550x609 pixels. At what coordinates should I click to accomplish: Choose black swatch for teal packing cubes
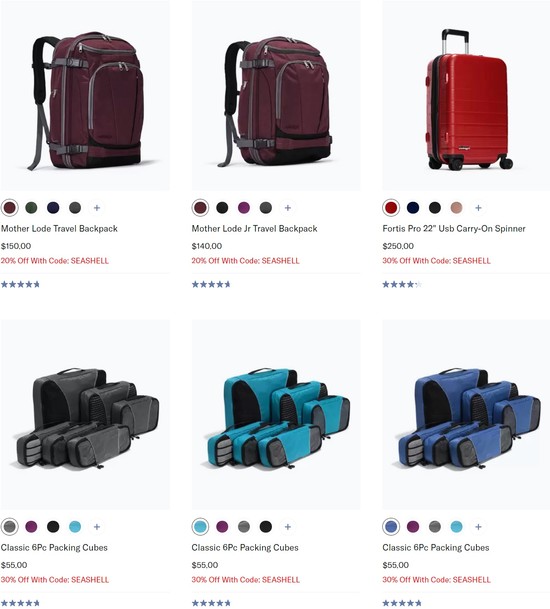266,527
